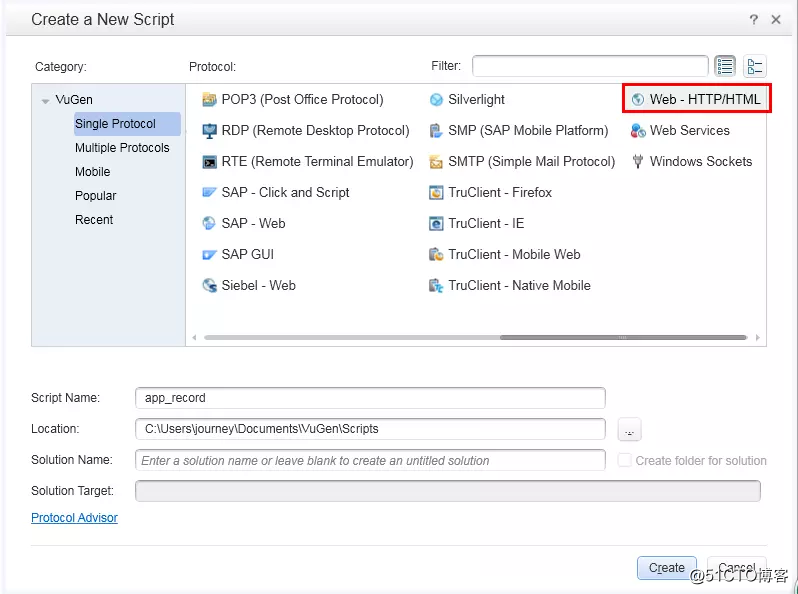Image resolution: width=798 pixels, height=594 pixels.
Task: Show the Popular protocols category
Action: pos(96,195)
